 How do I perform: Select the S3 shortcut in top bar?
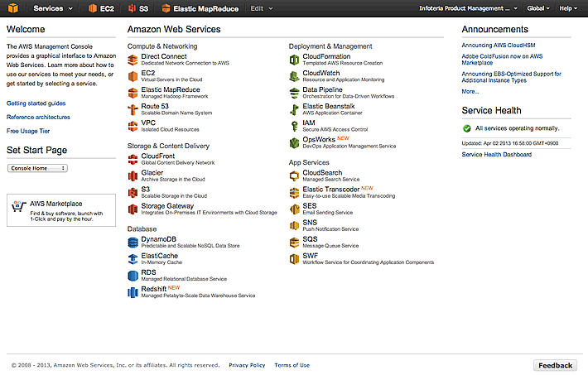[138, 8]
